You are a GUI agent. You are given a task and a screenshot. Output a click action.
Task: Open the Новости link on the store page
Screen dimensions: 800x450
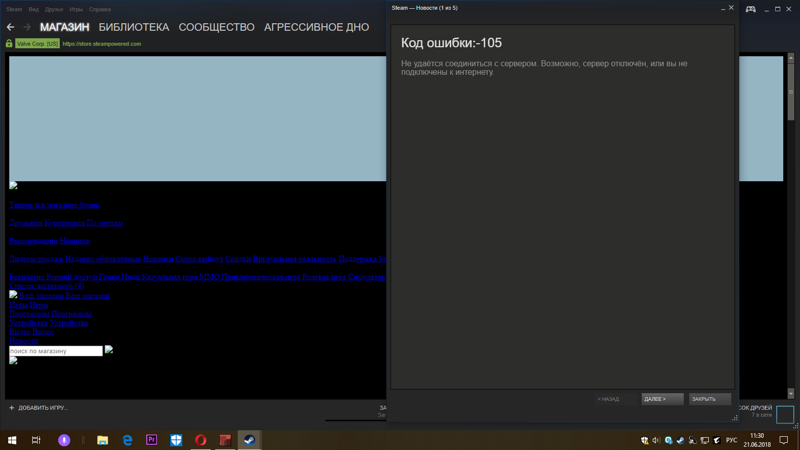coord(24,341)
